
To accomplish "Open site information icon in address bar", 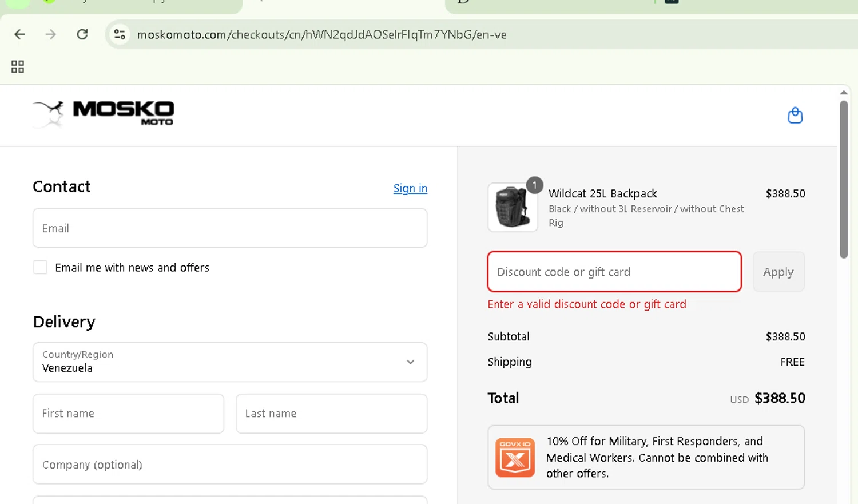I will (120, 34).
